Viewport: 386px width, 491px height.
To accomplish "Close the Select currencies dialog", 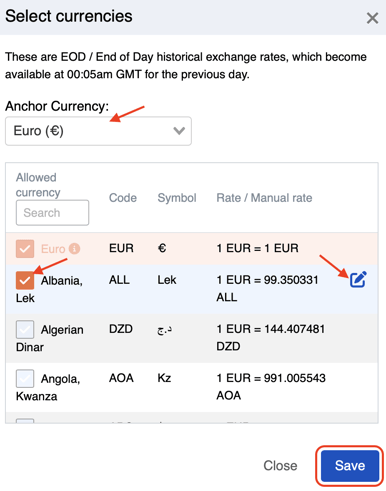I will click(x=372, y=18).
